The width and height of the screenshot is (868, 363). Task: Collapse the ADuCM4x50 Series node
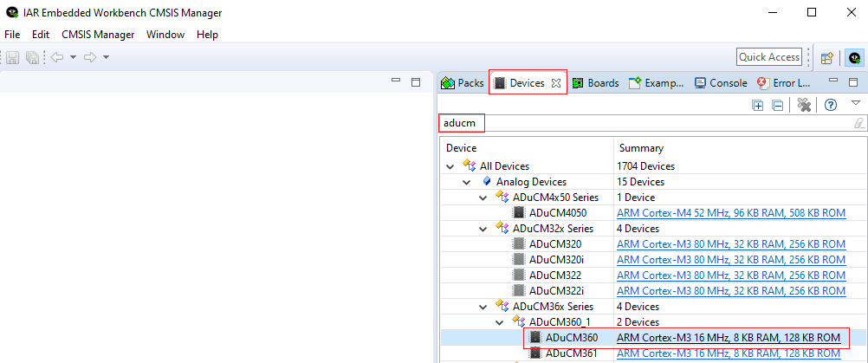[x=484, y=197]
